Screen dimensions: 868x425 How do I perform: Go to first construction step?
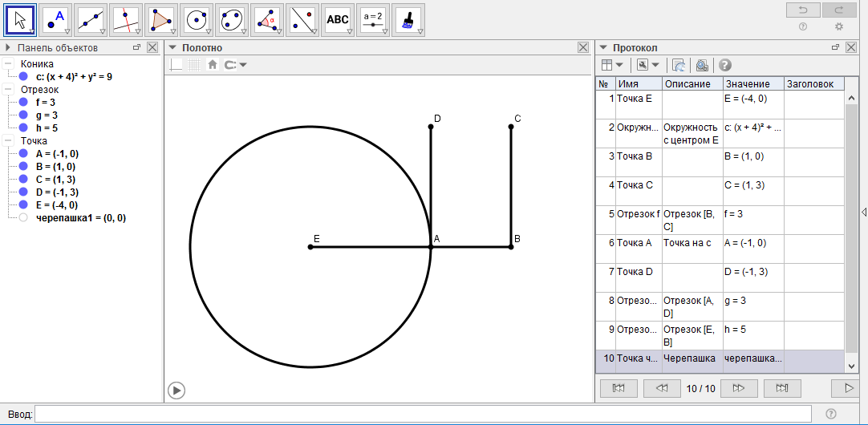619,389
